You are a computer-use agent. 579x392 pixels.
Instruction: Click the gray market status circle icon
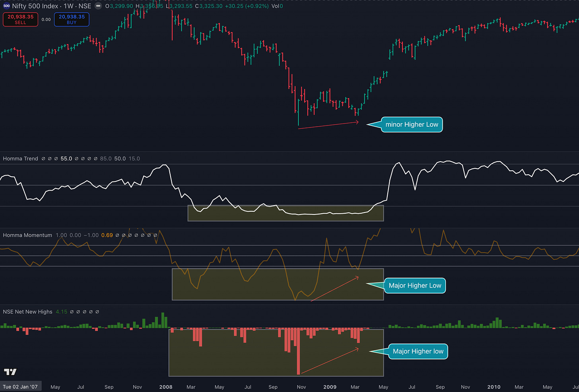point(98,6)
